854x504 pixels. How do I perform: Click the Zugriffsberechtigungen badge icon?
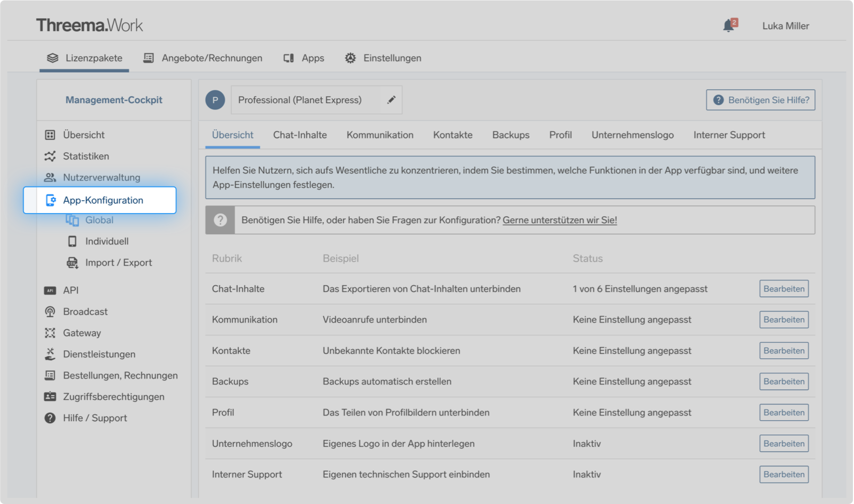click(x=50, y=397)
